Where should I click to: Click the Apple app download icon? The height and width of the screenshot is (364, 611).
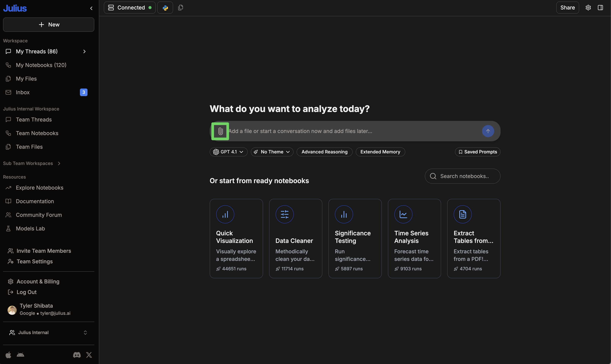[8, 355]
